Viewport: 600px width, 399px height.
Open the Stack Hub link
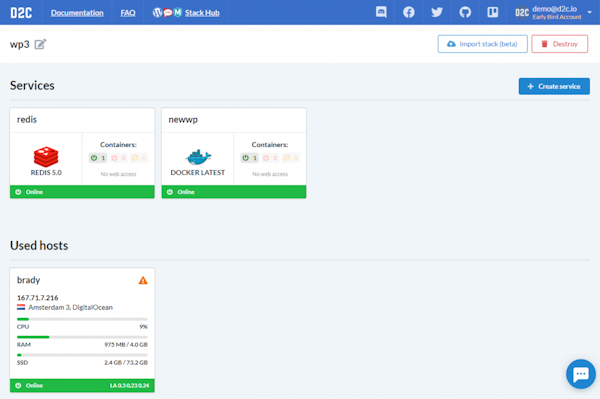[x=202, y=13]
